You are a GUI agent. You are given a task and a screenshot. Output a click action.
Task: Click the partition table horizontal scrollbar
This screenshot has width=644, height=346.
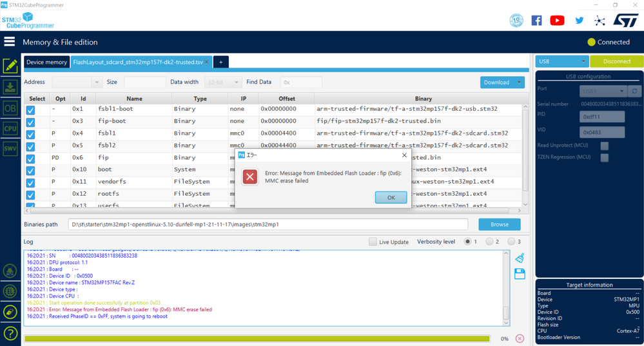273,210
